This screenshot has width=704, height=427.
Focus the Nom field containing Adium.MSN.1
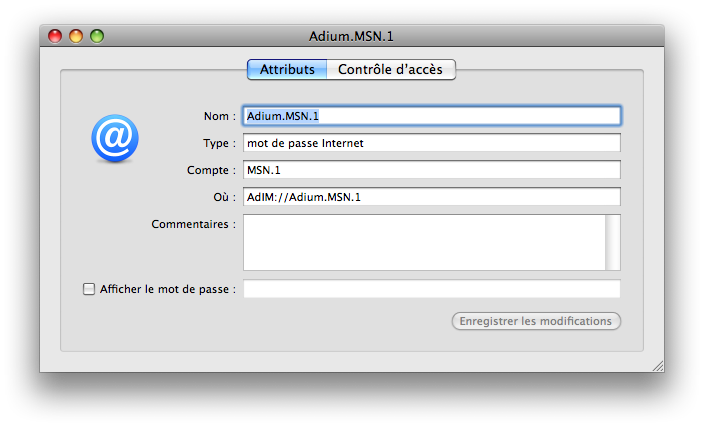pyautogui.click(x=432, y=116)
